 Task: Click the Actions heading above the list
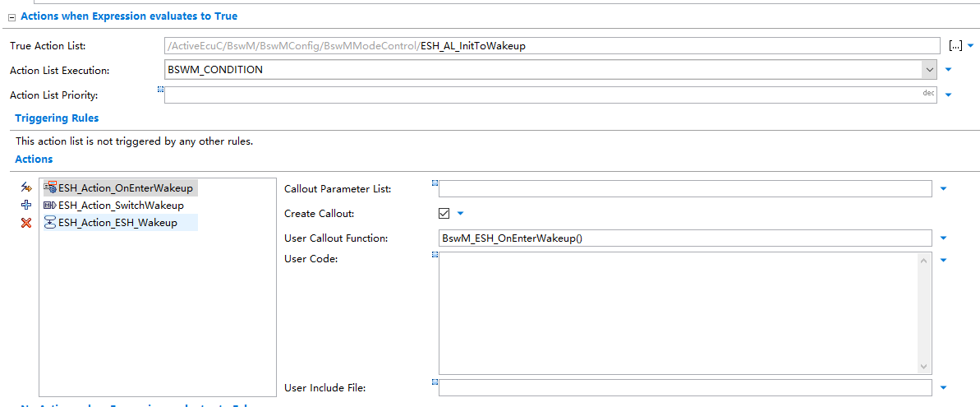point(34,160)
